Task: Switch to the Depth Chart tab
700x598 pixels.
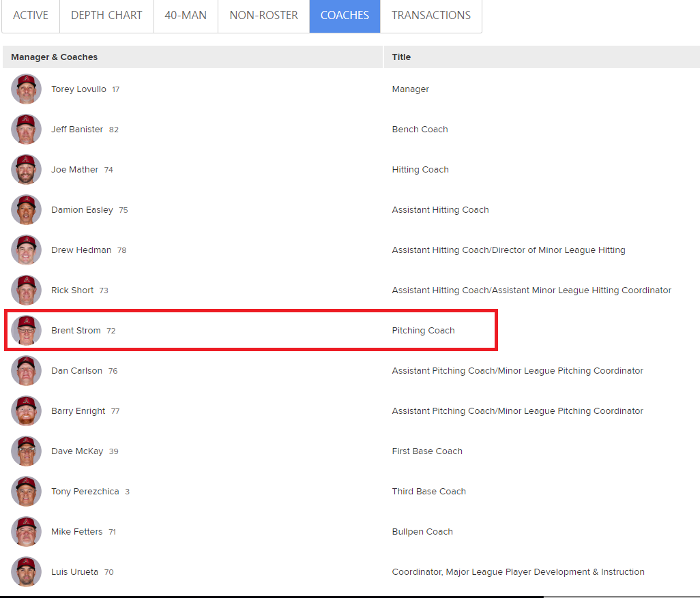Action: (x=106, y=15)
